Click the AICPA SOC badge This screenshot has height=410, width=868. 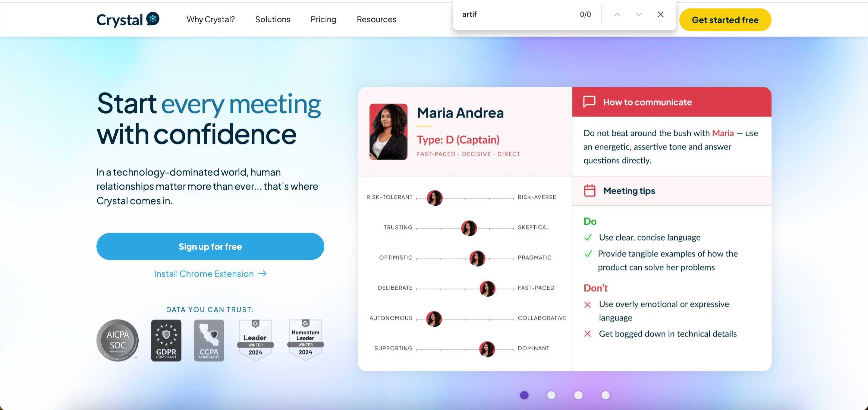tap(118, 340)
